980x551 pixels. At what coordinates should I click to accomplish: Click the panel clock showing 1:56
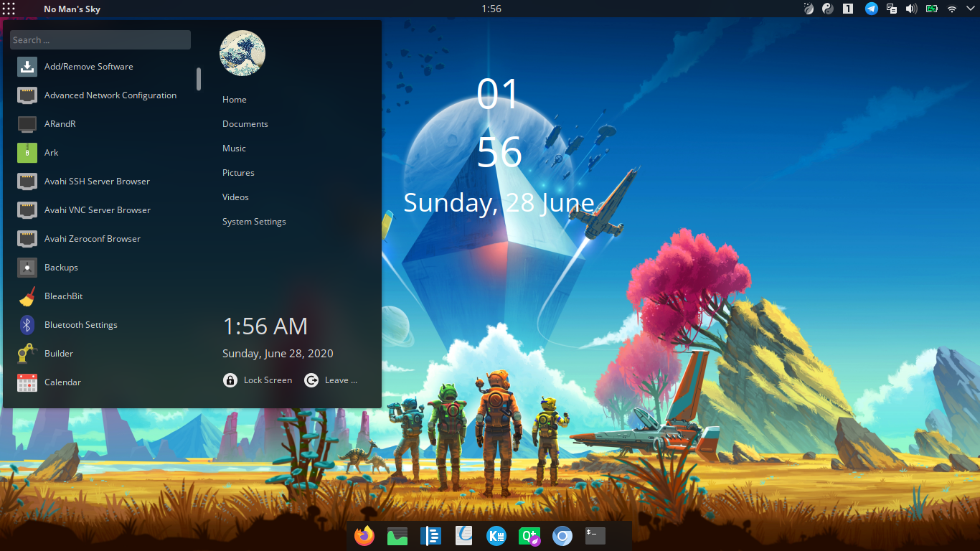click(491, 9)
